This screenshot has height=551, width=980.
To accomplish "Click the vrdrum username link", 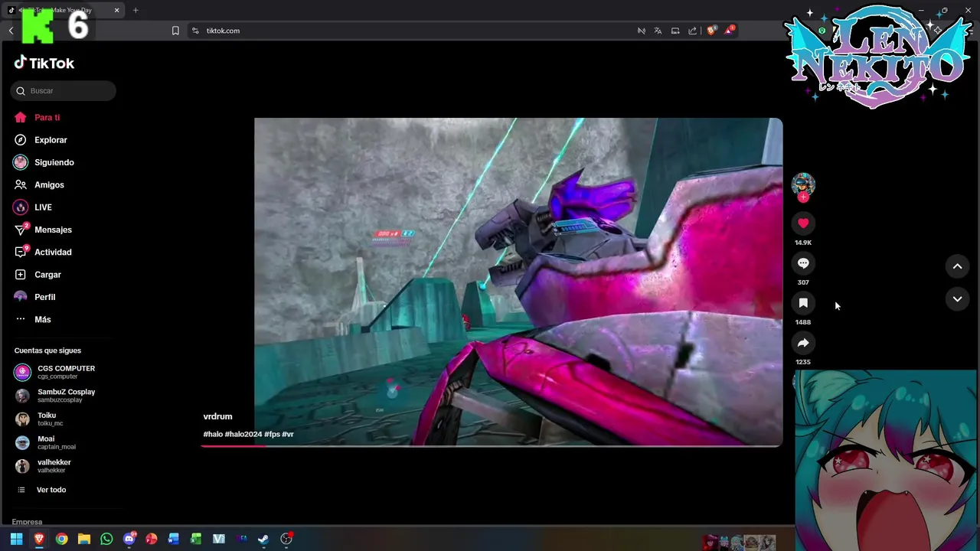I will [x=217, y=416].
